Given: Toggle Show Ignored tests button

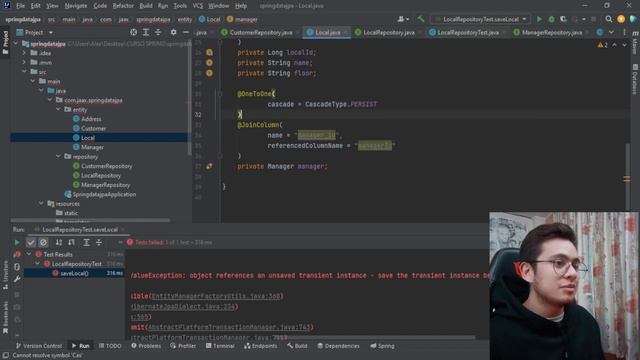Looking at the screenshot, I should 43,242.
